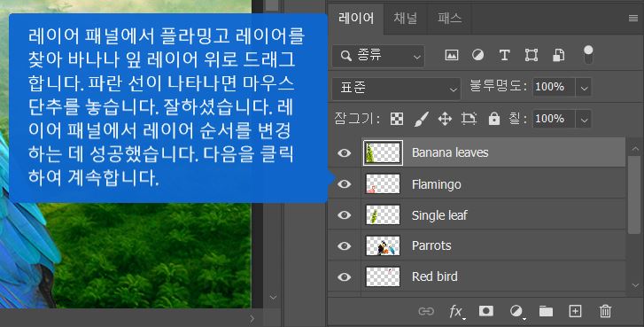Expand the 불투명도 opacity slider arrow
Viewport: 644px width, 327px height.
point(584,88)
